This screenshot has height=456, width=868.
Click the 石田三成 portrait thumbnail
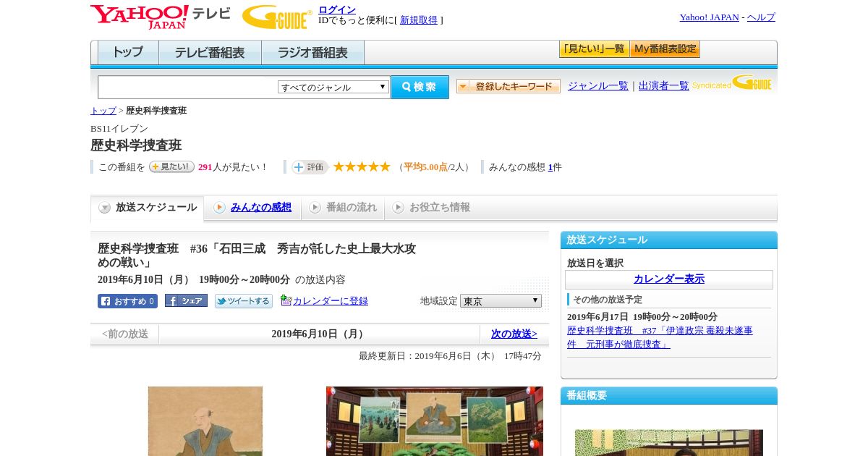[205, 421]
